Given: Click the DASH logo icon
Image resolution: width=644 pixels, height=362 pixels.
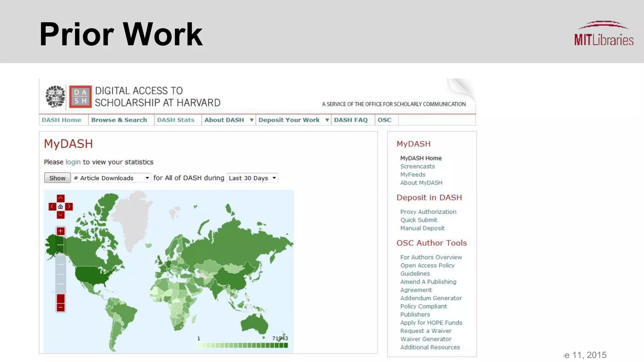Looking at the screenshot, I should [80, 96].
